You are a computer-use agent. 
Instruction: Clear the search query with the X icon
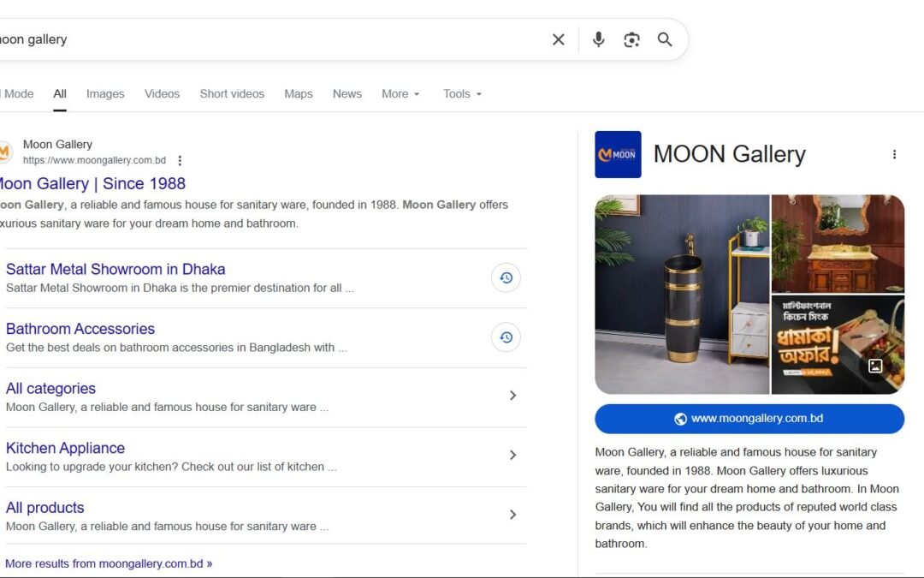click(558, 39)
